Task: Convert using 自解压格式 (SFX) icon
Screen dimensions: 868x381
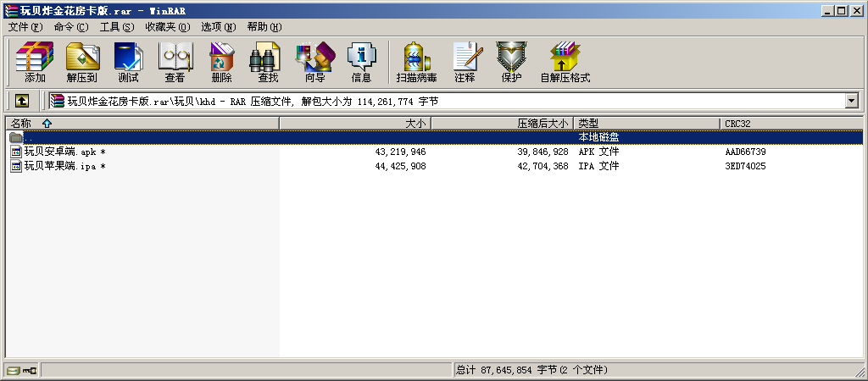Action: 565,62
